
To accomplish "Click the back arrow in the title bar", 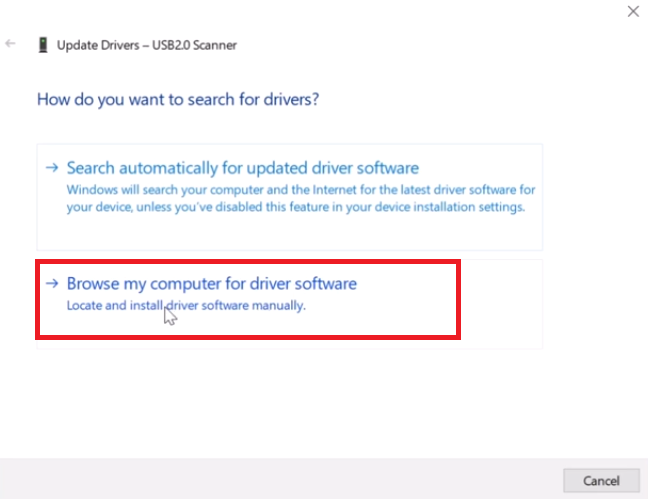I will click(x=11, y=44).
